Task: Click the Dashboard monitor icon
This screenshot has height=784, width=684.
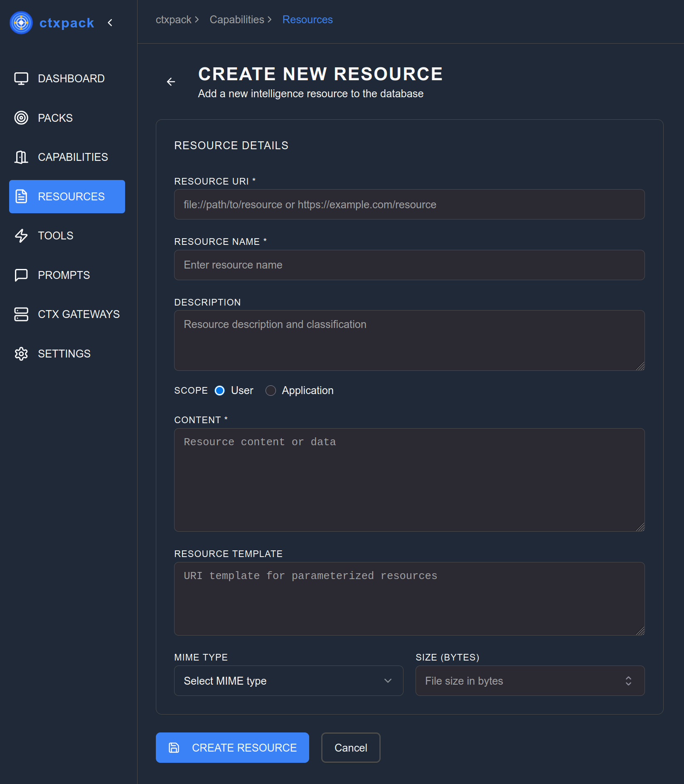Action: click(21, 79)
